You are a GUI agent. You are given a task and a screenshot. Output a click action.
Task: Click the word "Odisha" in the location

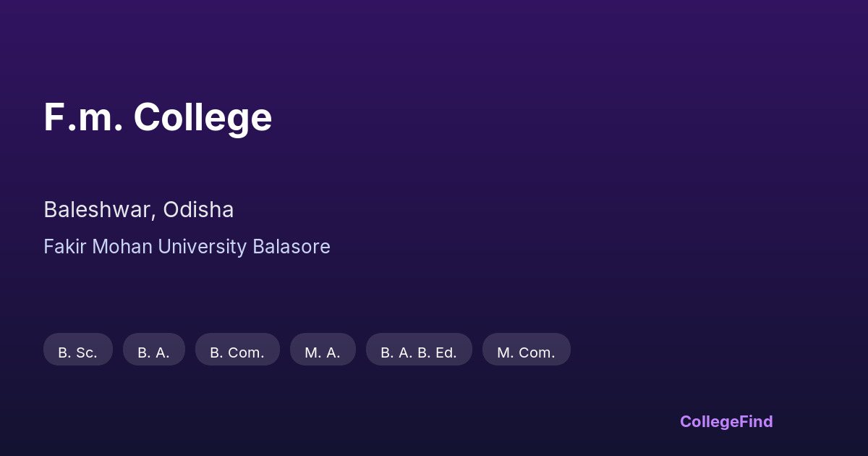(x=198, y=210)
